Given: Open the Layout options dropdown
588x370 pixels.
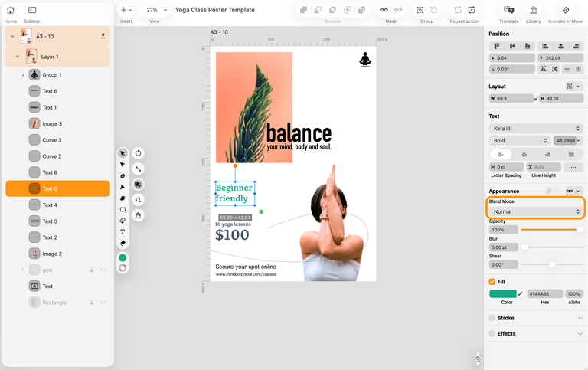Looking at the screenshot, I should pos(573,87).
